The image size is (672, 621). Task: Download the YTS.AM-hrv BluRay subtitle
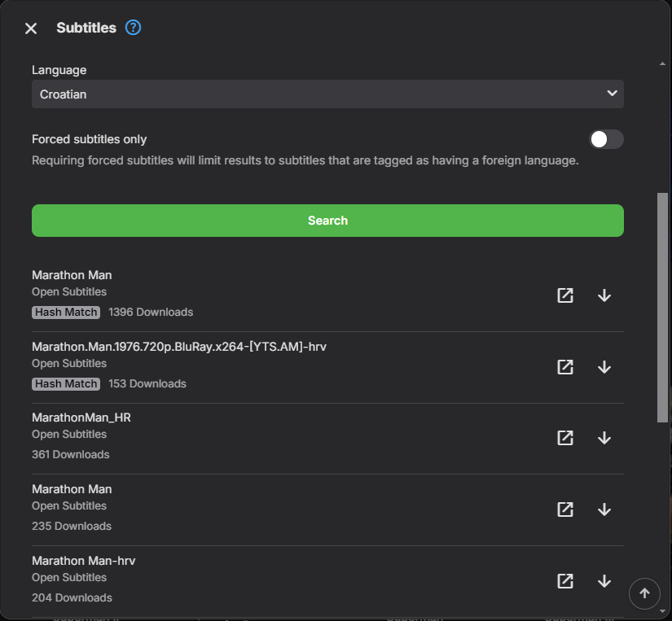[x=604, y=367]
